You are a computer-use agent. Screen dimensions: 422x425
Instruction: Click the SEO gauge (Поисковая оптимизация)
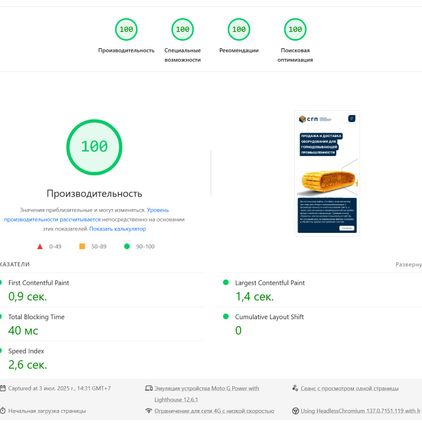(295, 29)
